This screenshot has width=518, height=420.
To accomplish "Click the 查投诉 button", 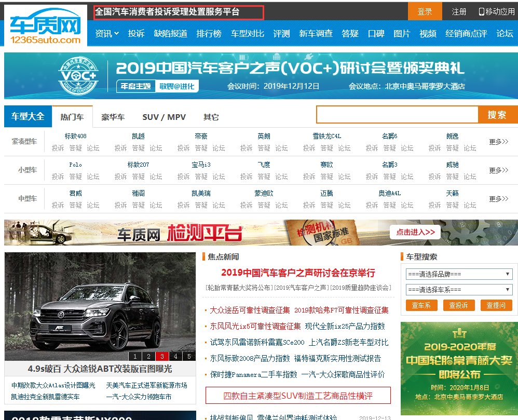I will [x=459, y=305].
